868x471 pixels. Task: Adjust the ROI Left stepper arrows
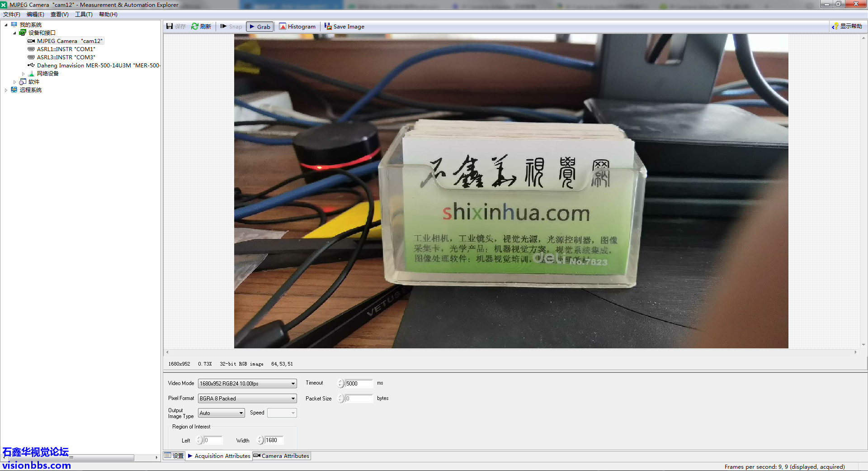point(199,440)
